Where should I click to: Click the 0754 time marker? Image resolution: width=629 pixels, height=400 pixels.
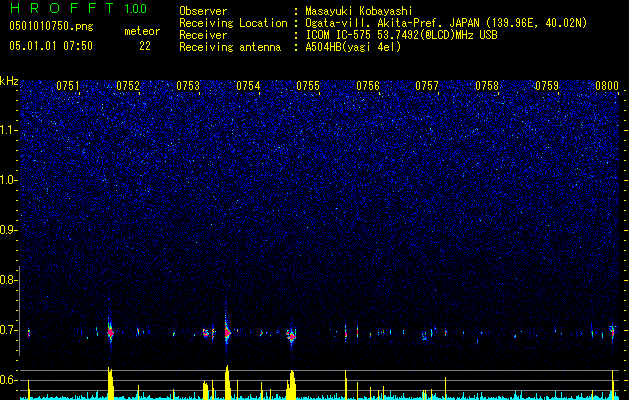pyautogui.click(x=248, y=85)
